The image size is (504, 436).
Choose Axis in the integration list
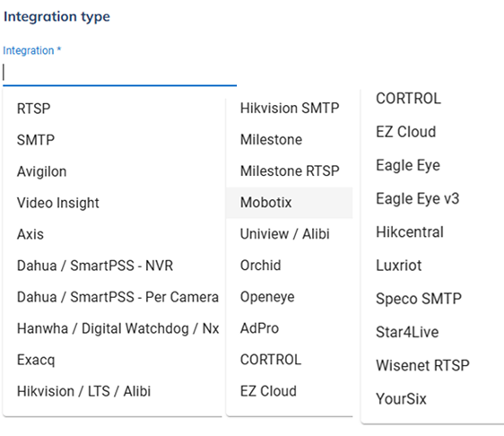point(112,234)
